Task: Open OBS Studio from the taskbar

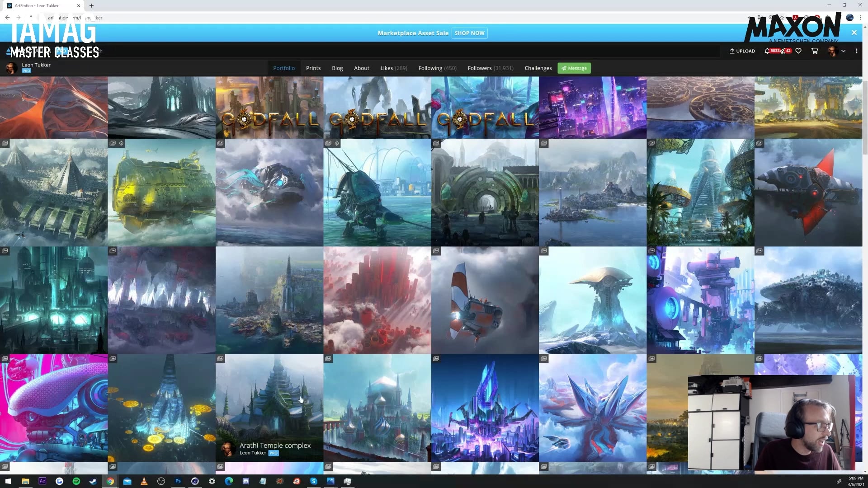Action: tap(161, 481)
